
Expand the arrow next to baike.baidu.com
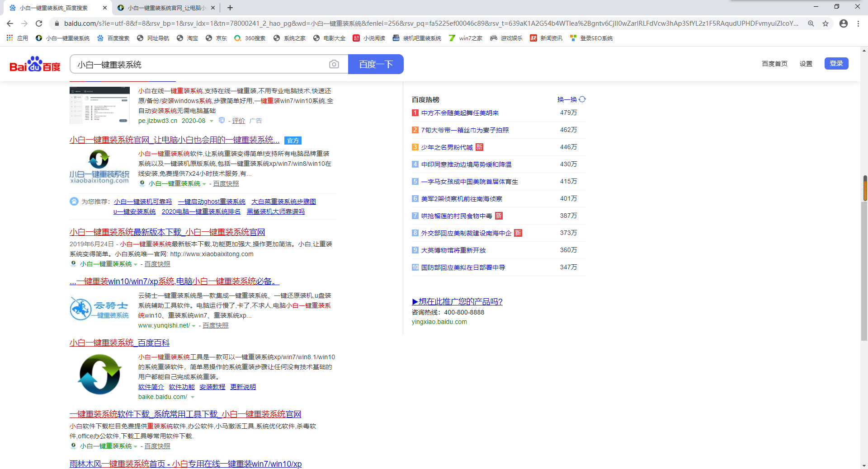pyautogui.click(x=193, y=397)
